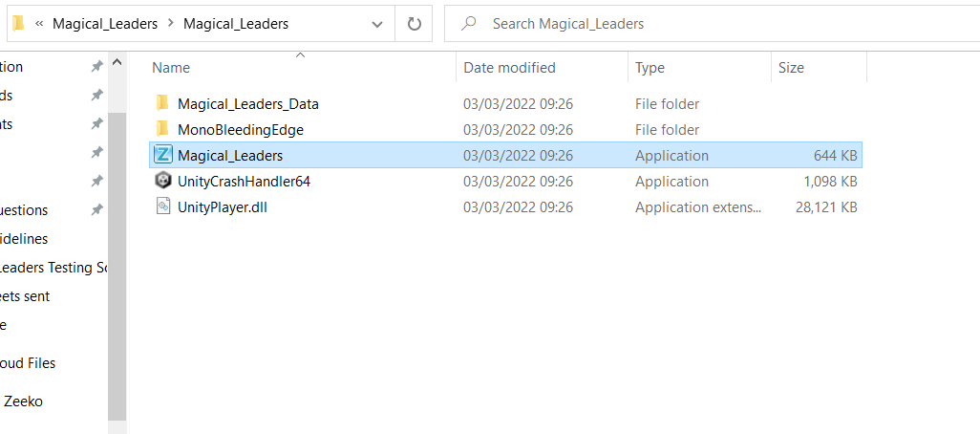
Task: Click the 28,121 KB size value
Action: pyautogui.click(x=826, y=207)
